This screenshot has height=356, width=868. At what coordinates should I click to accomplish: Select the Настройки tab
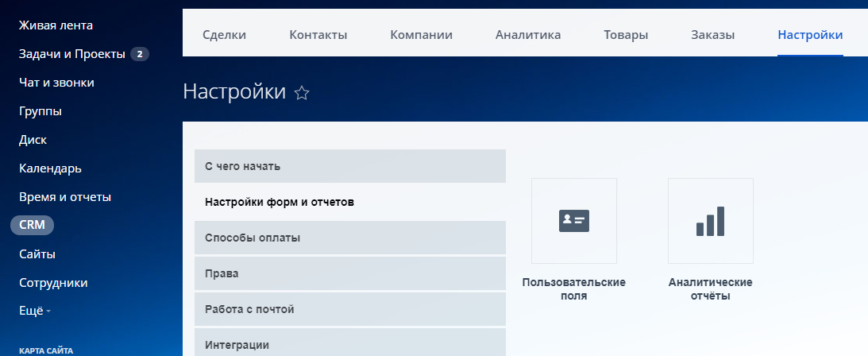(811, 35)
